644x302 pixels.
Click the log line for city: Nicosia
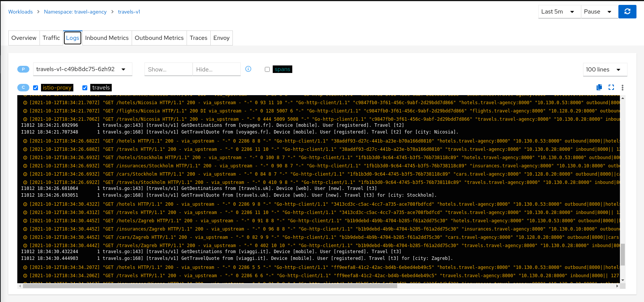tap(240, 132)
